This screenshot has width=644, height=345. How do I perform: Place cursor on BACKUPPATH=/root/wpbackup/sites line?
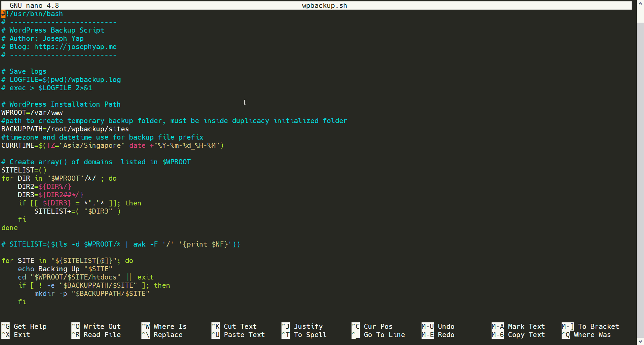pos(65,129)
